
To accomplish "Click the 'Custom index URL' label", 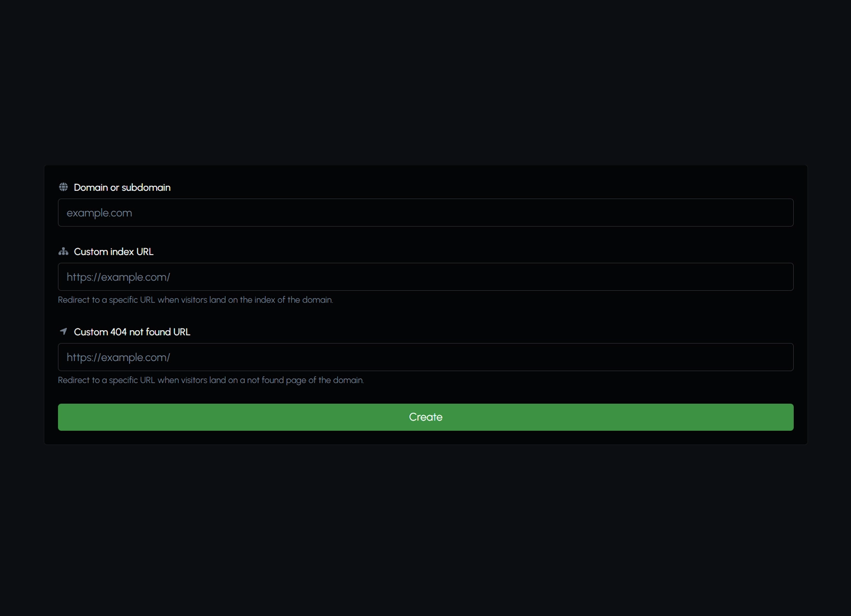I will 114,252.
